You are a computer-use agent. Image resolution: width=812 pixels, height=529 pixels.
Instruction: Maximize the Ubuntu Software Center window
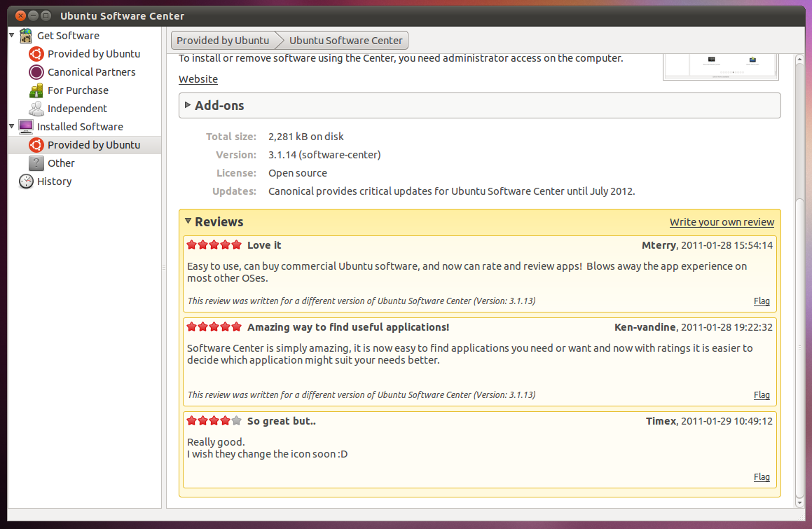pyautogui.click(x=46, y=15)
